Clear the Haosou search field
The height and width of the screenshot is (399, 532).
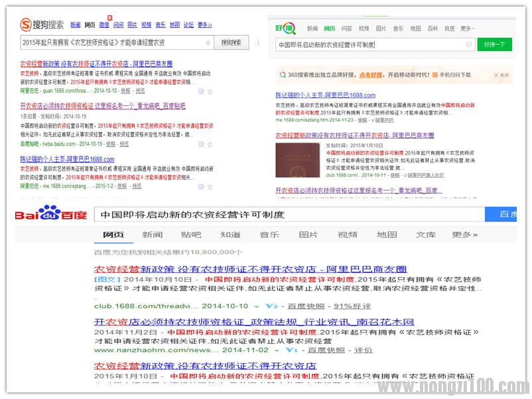click(x=468, y=44)
